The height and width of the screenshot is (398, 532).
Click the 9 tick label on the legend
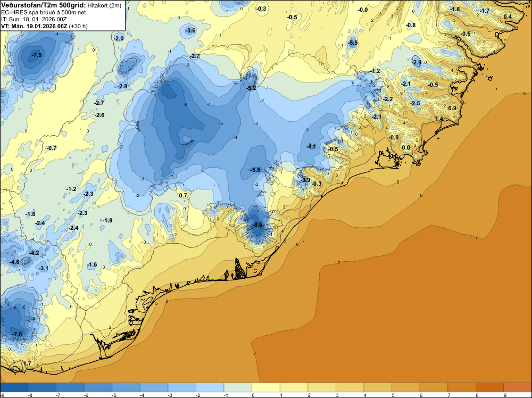(505, 395)
